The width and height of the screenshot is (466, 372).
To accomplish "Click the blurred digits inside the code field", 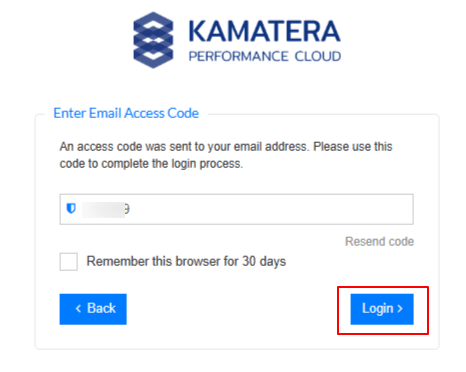I will tap(103, 209).
